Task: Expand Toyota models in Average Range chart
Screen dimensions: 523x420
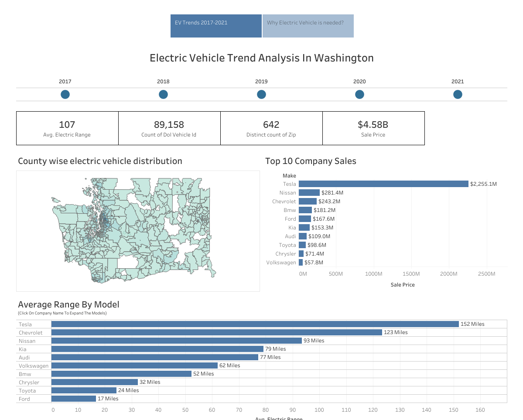Action: click(x=27, y=391)
